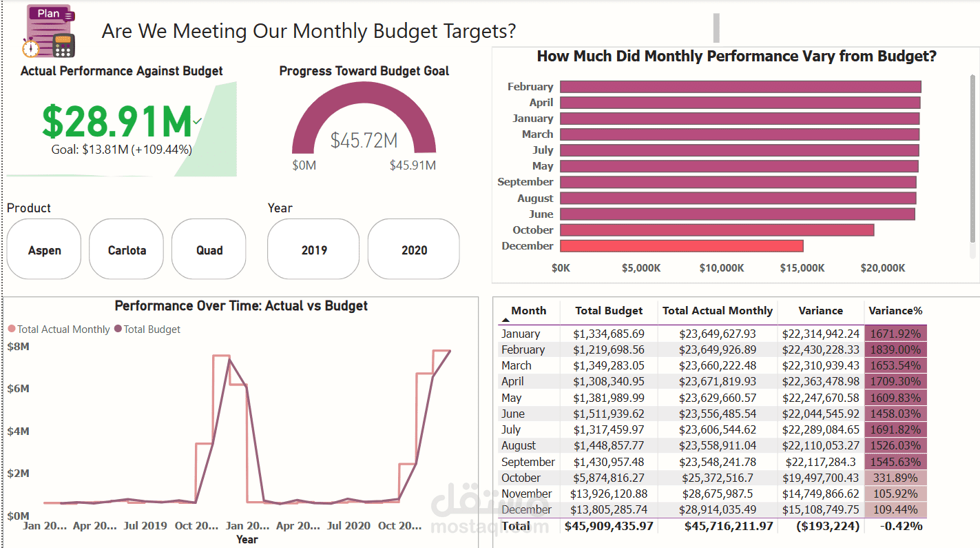
Task: Select the December bar in the variance chart
Action: [682, 245]
